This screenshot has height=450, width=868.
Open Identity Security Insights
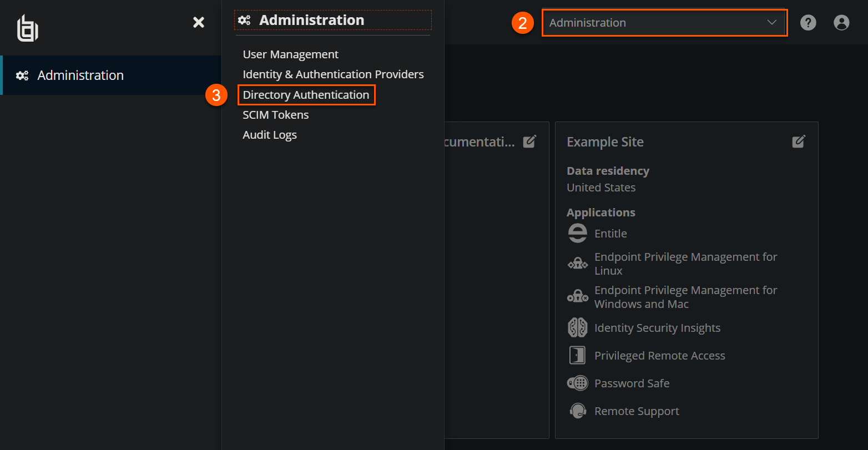point(657,328)
